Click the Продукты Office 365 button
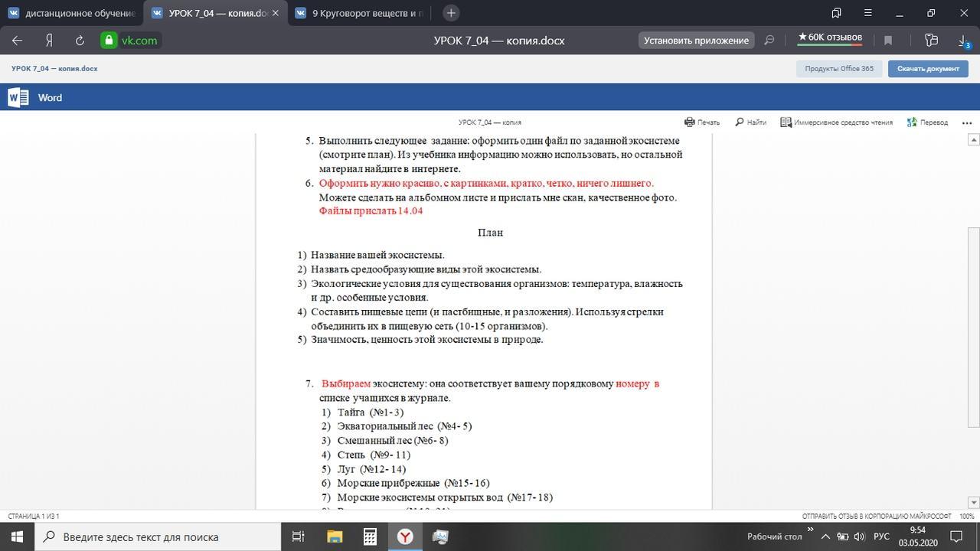Viewport: 980px width, 551px height. click(x=839, y=69)
